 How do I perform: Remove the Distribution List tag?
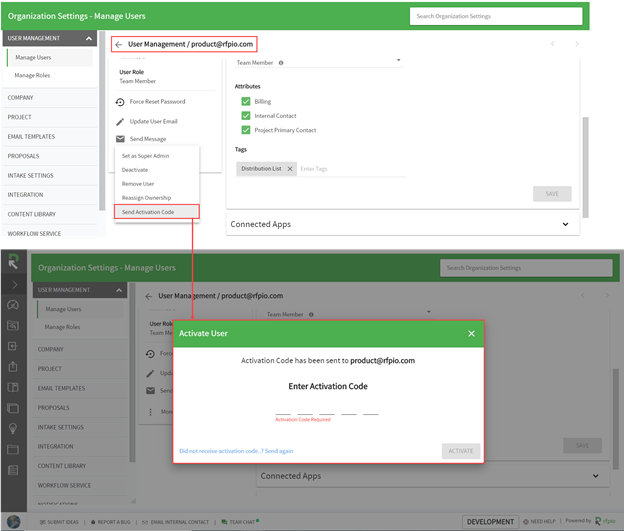click(290, 169)
